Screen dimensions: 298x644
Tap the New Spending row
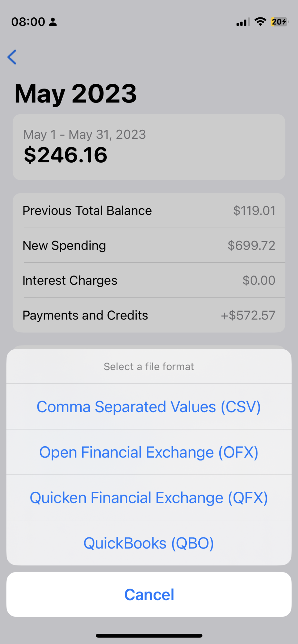(149, 245)
